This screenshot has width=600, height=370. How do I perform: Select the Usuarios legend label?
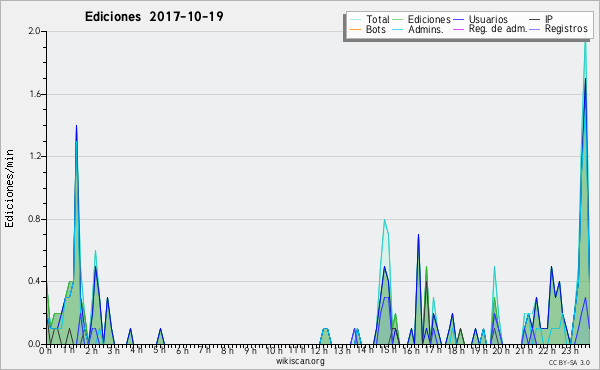(488, 19)
